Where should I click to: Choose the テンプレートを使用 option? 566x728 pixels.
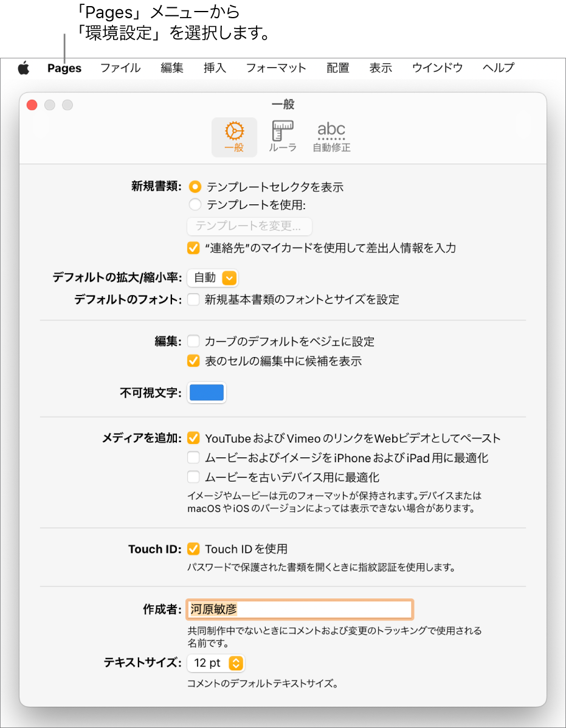[x=195, y=204]
